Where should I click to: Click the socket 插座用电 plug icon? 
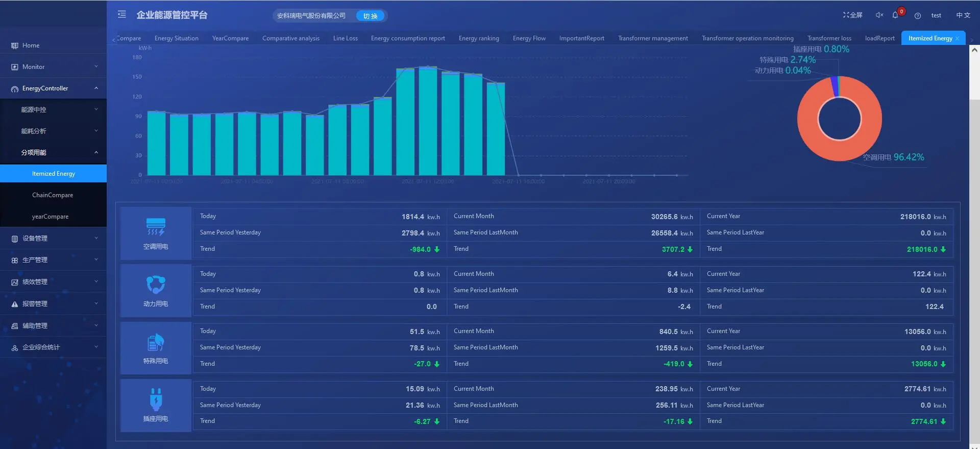point(156,399)
